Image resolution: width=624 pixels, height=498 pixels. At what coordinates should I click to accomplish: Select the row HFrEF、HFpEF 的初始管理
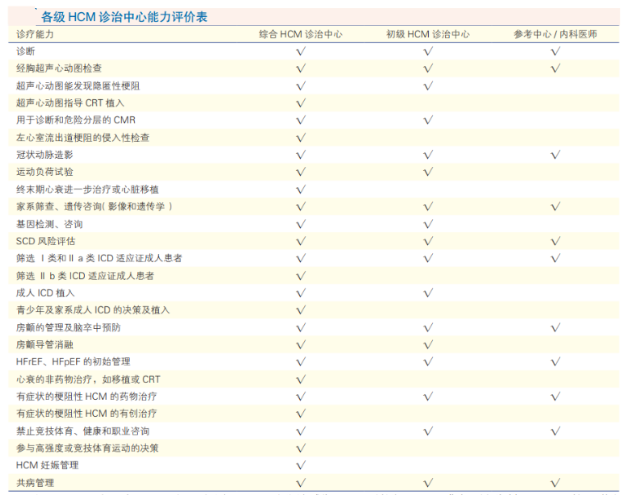point(314,362)
